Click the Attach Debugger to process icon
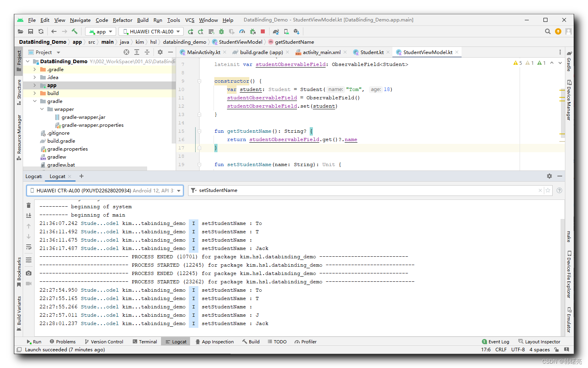588x368 pixels. tap(252, 31)
